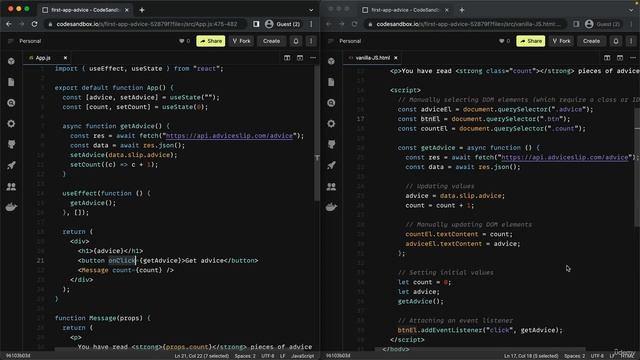640x360 pixels.
Task: Go back in left browser window
Action: [9, 24]
